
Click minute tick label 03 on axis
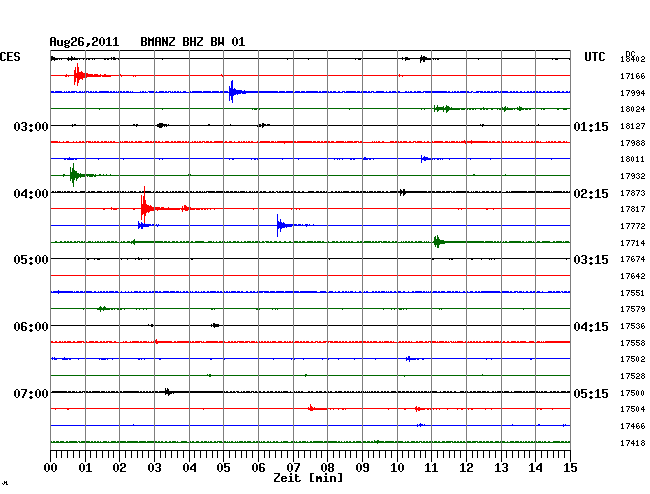click(x=154, y=468)
